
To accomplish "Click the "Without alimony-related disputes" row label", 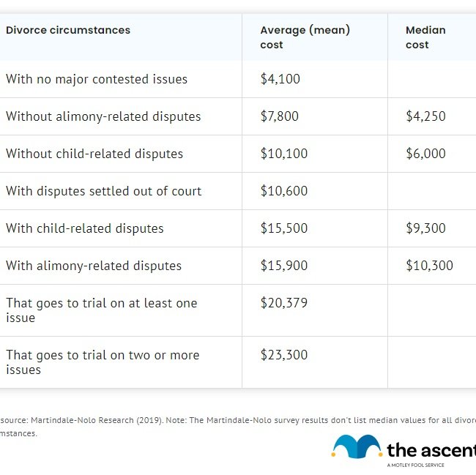I will 103,116.
